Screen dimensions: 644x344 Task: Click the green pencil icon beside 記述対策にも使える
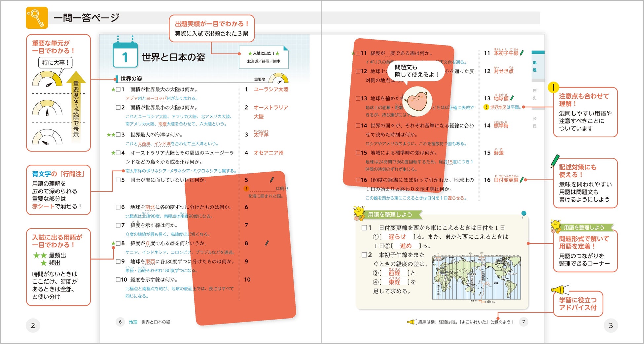[x=555, y=161]
